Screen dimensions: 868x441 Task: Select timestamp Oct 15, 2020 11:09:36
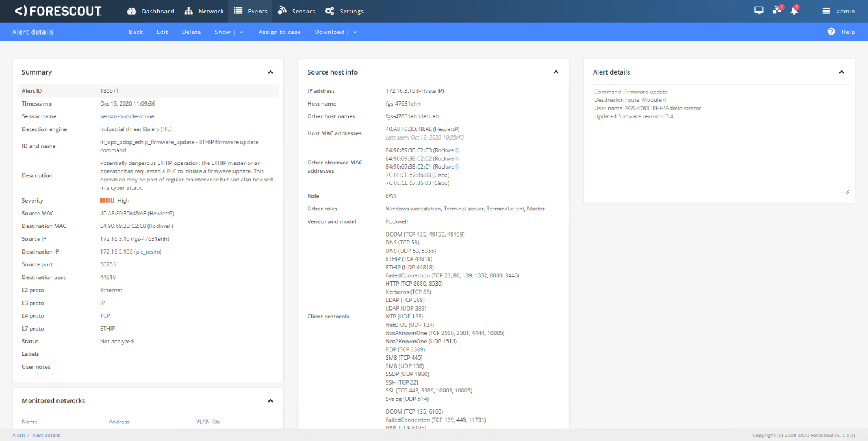127,104
